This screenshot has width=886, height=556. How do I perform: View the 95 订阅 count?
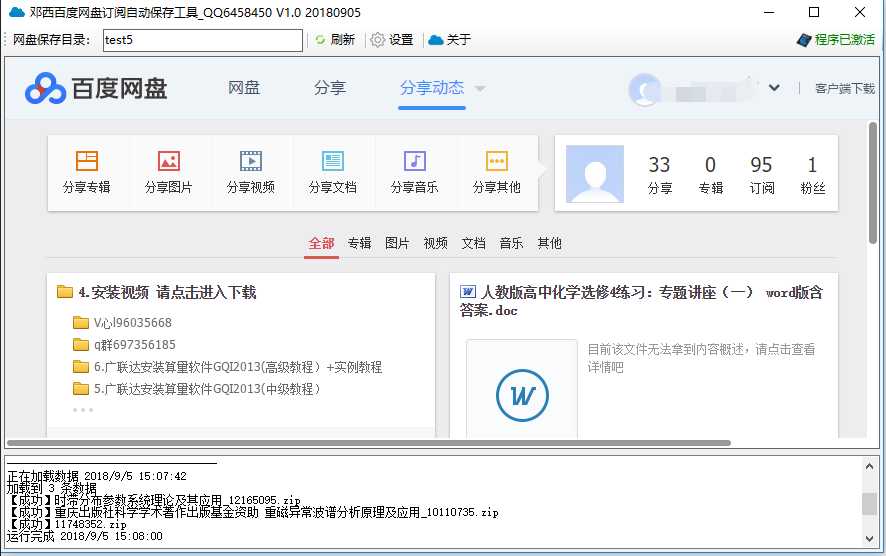(x=761, y=175)
